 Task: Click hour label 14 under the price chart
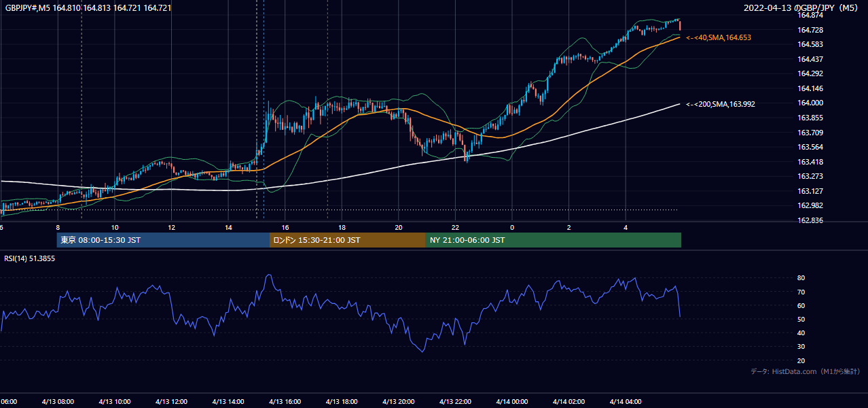point(228,228)
